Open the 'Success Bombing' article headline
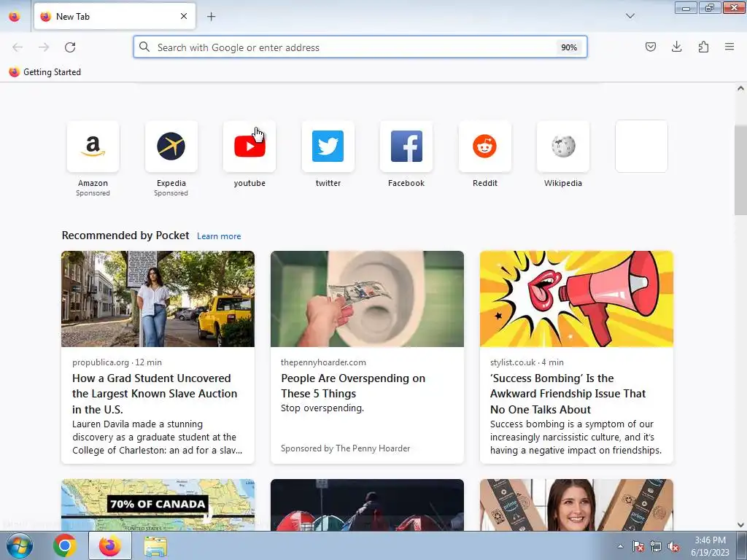The width and height of the screenshot is (747, 560). 568,394
